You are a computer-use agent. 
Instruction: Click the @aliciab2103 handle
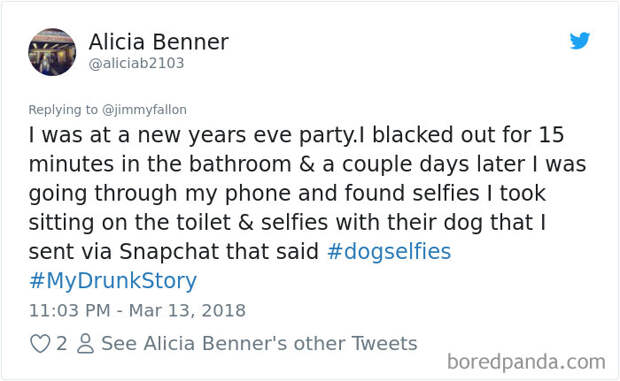(136, 63)
